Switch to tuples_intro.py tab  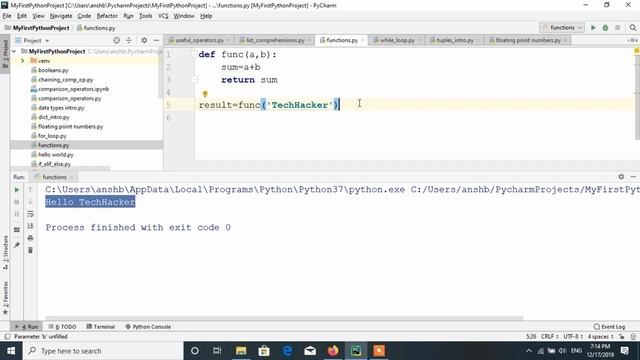tap(455, 40)
